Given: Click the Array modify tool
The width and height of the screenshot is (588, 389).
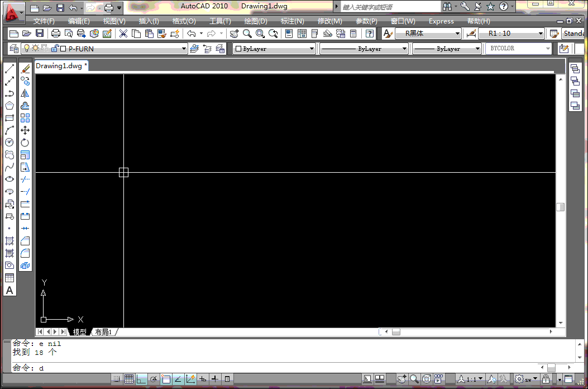Looking at the screenshot, I should click(25, 118).
